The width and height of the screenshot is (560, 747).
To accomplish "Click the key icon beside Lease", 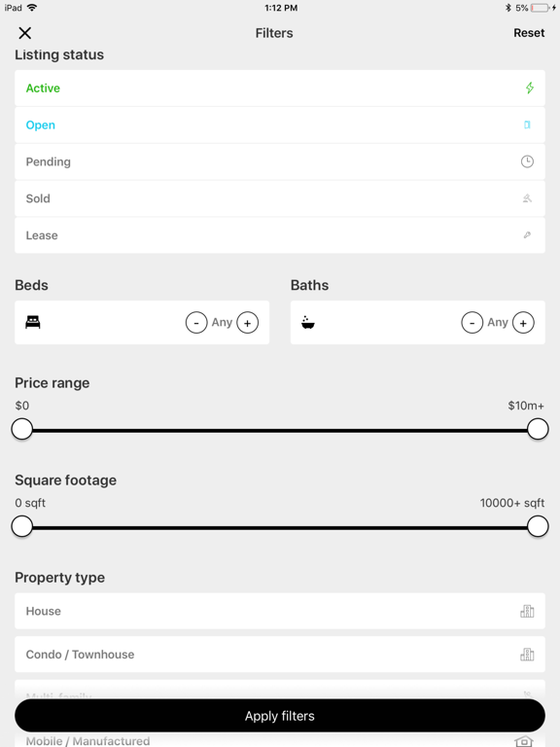I will coord(527,234).
